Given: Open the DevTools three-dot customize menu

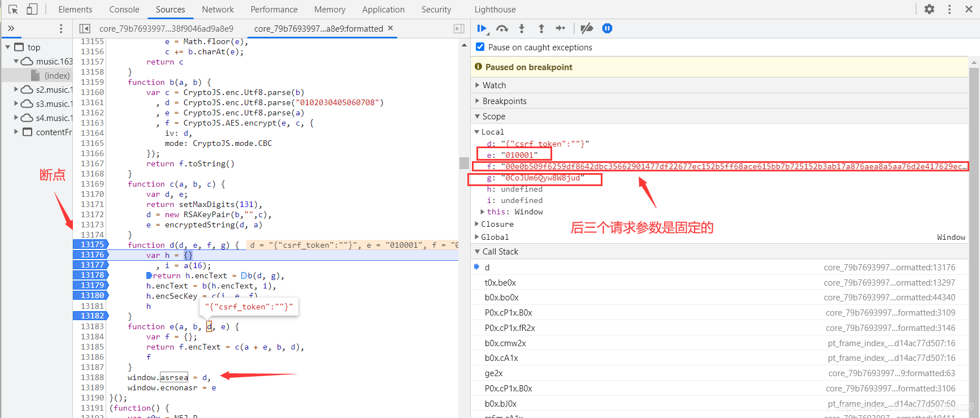Looking at the screenshot, I should click(x=949, y=9).
